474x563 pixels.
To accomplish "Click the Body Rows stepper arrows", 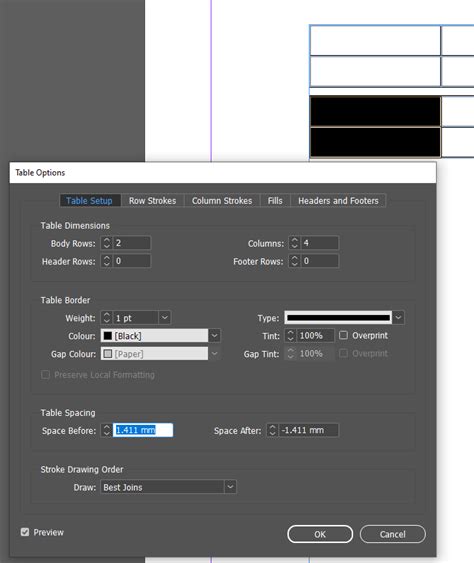I will point(107,243).
